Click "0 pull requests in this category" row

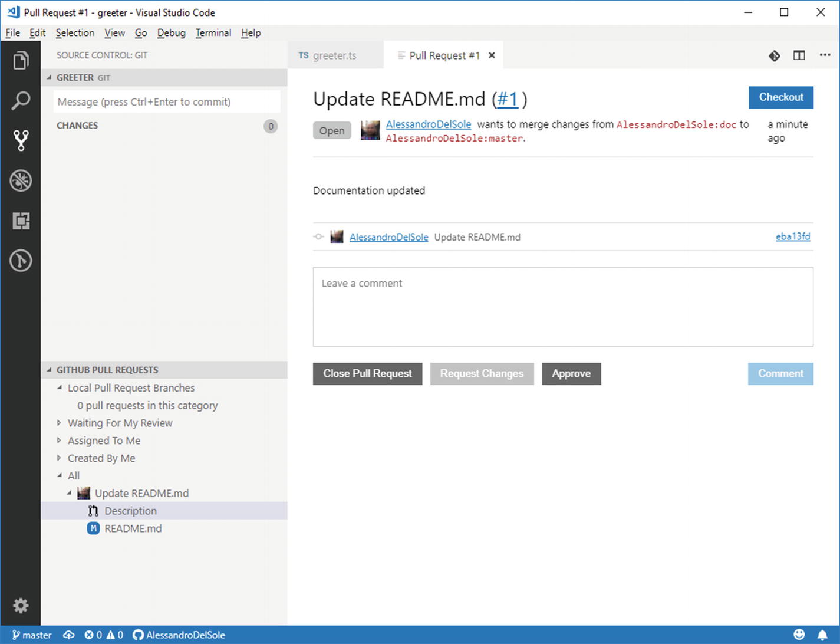(x=164, y=405)
